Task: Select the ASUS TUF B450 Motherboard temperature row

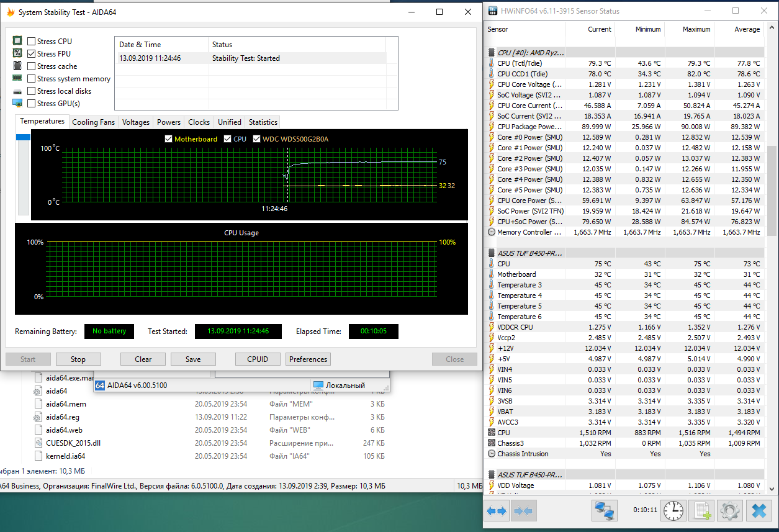Action: (625, 274)
